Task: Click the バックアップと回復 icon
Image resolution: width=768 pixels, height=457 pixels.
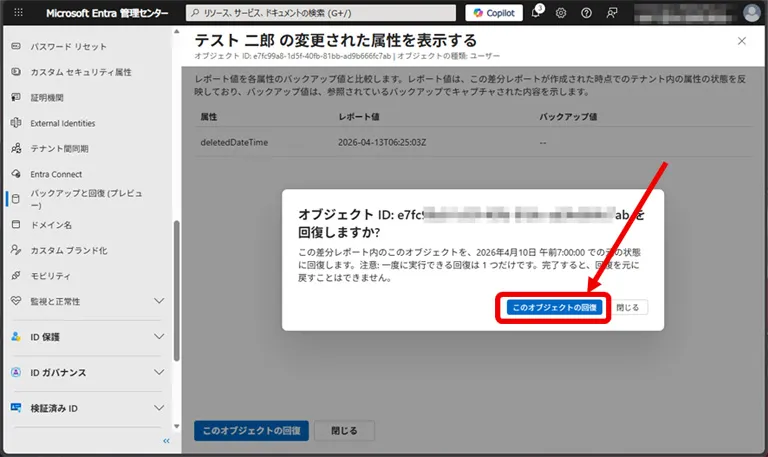Action: tap(16, 198)
